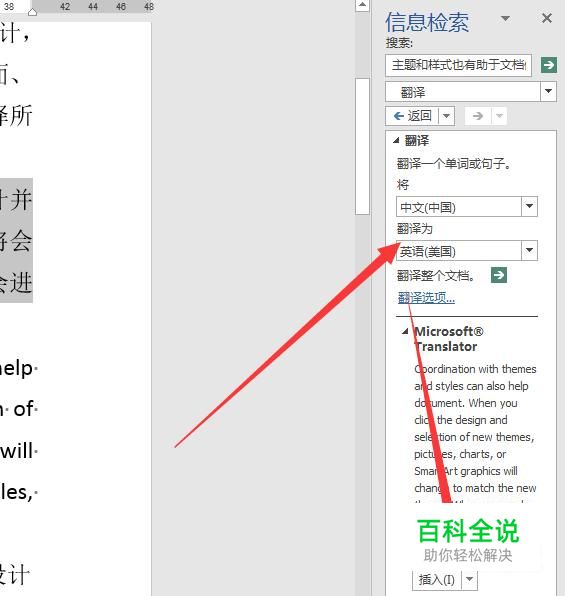Viewport: 565px width, 596px height.
Task: Click the search text input field
Action: pyautogui.click(x=458, y=65)
